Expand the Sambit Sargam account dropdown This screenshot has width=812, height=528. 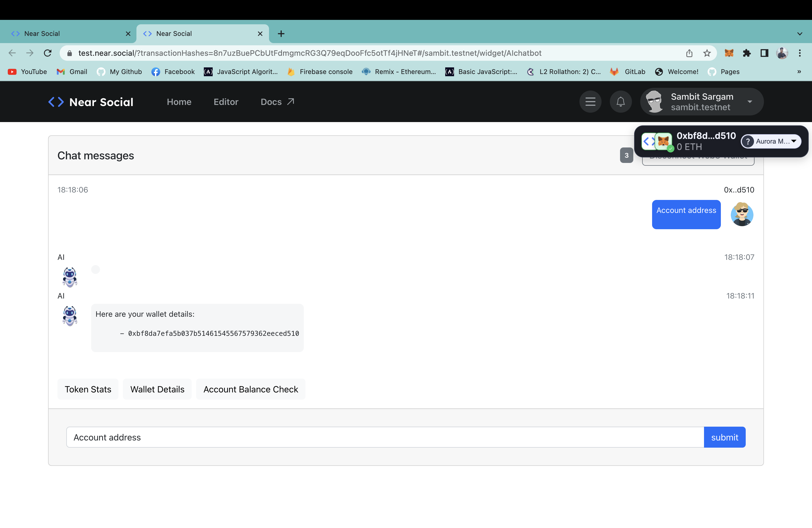tap(750, 102)
